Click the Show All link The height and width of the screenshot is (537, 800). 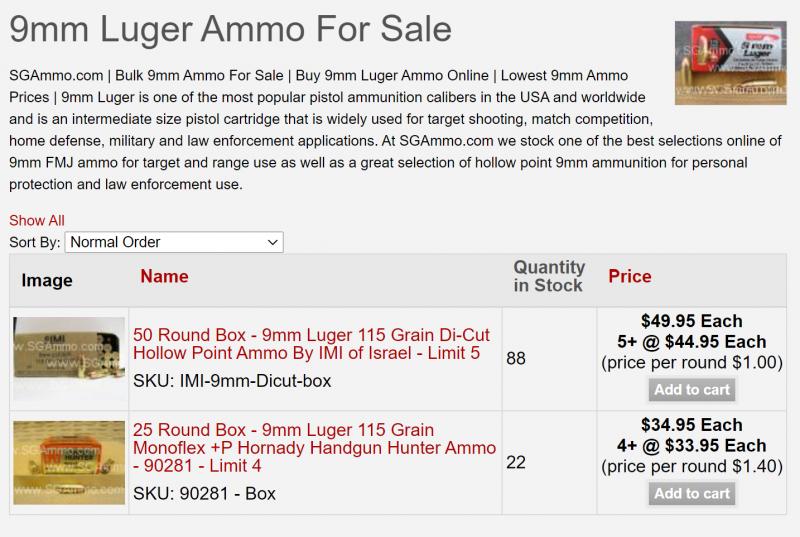[x=37, y=220]
